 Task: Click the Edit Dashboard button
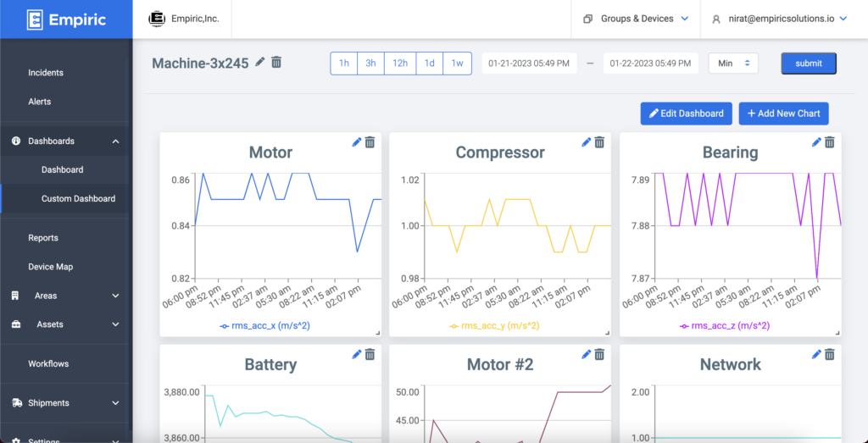coord(687,114)
